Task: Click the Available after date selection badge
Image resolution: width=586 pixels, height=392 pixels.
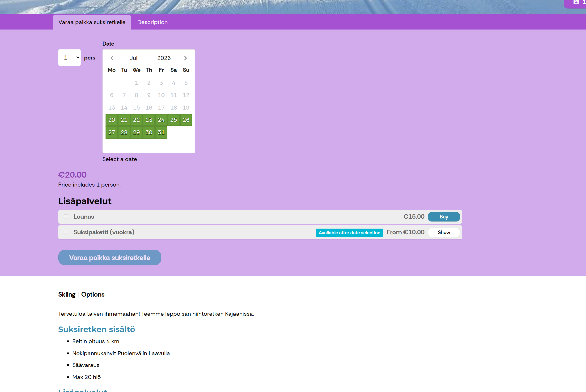Action: (x=349, y=233)
